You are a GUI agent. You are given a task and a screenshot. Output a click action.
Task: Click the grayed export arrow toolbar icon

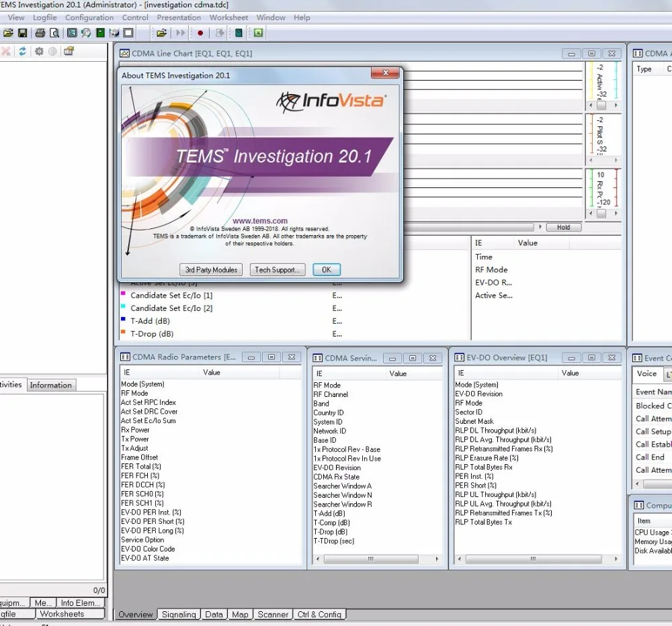220,33
